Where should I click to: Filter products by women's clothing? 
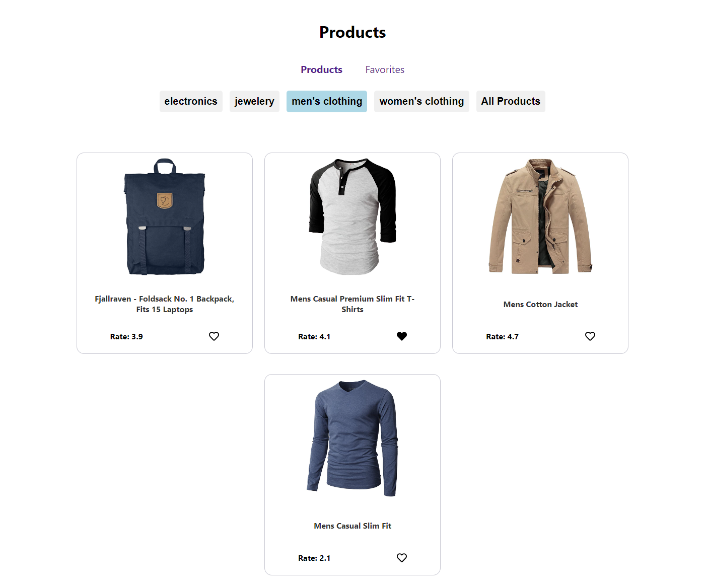pyautogui.click(x=421, y=101)
